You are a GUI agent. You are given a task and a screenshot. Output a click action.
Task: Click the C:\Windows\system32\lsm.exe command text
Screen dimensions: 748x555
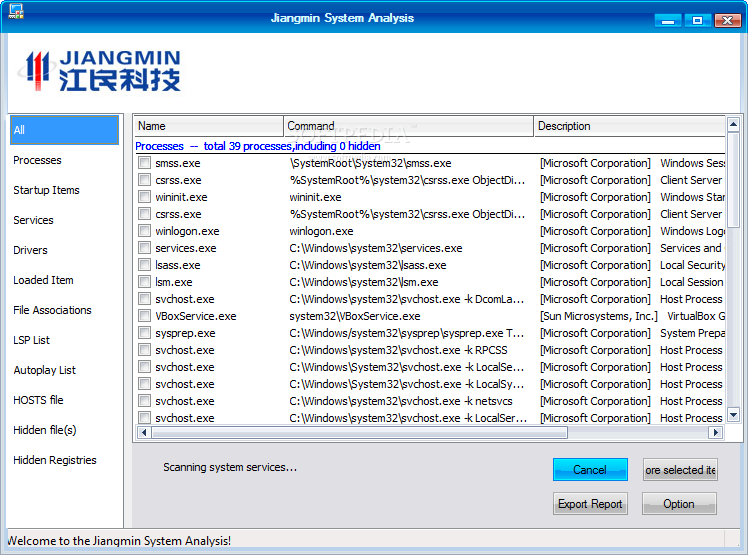(364, 282)
